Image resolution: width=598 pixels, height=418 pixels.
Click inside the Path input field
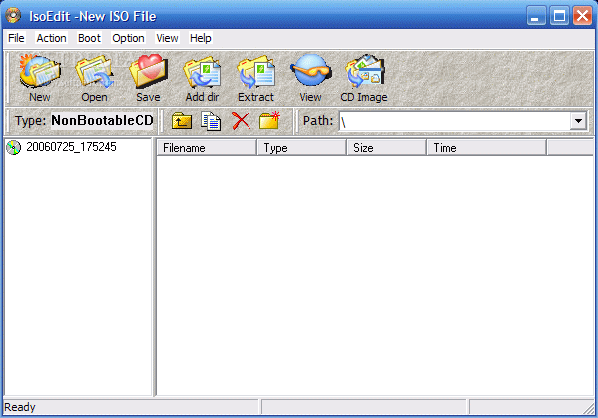[x=455, y=121]
